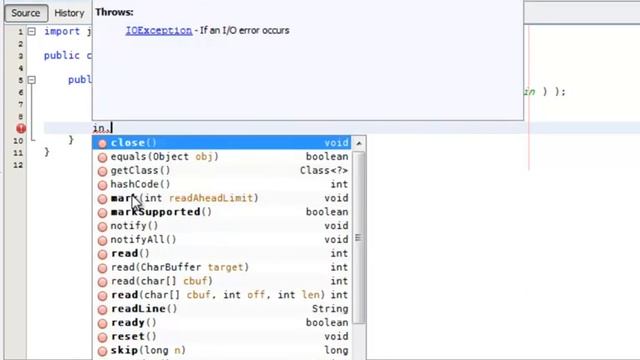
Task: Click the completion list scroll-up arrow
Action: [359, 143]
